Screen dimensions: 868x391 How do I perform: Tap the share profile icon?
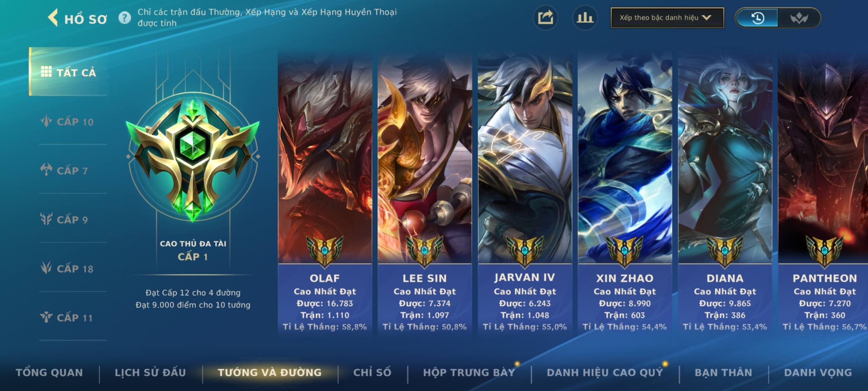545,18
